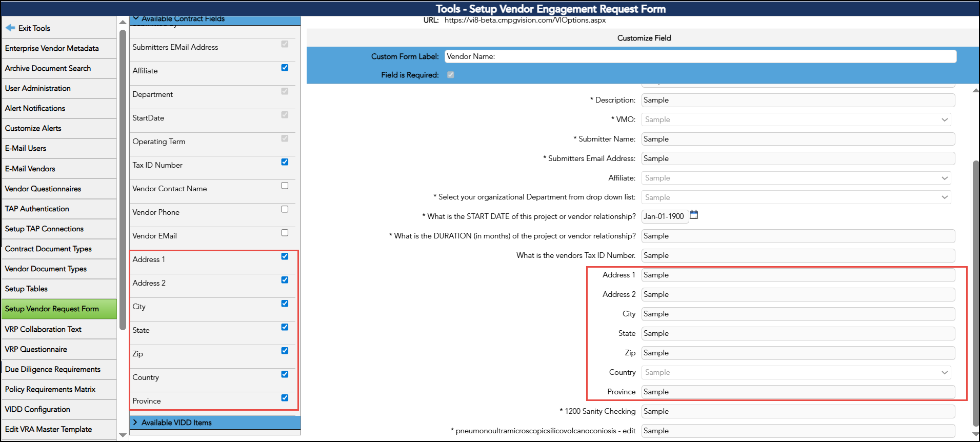Uncheck the Address 1 field checkbox
The image size is (980, 442).
click(x=285, y=256)
